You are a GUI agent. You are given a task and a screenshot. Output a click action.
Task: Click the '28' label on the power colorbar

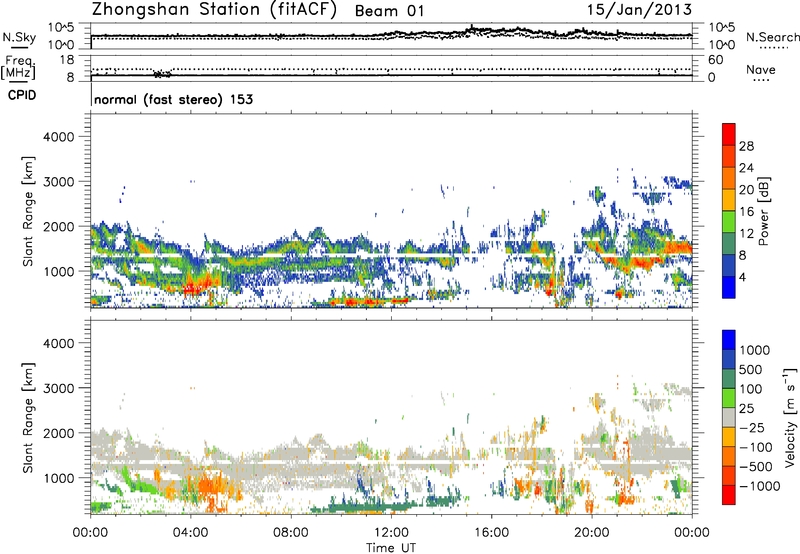[746, 146]
